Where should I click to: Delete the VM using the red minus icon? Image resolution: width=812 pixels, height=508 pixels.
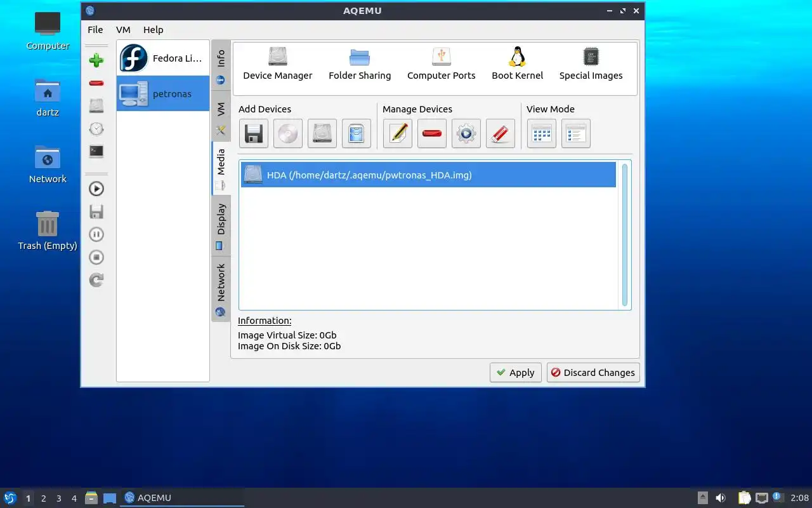[x=96, y=83]
